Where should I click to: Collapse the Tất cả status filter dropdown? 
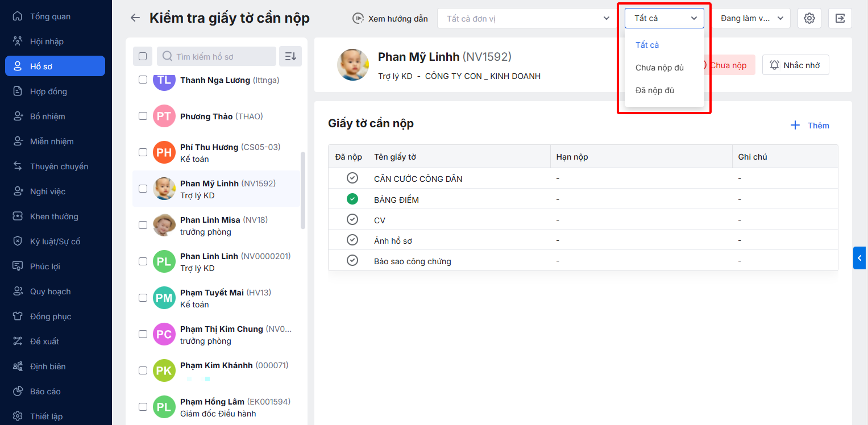[665, 18]
